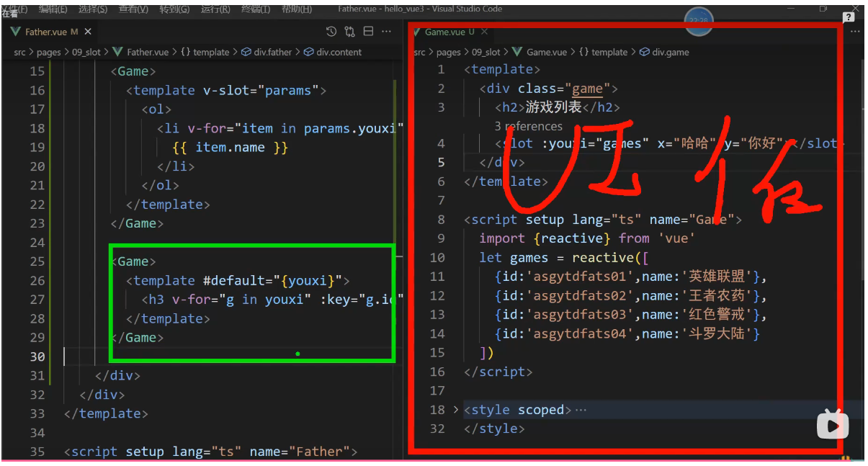Open the 转到(G) menu

[174, 9]
